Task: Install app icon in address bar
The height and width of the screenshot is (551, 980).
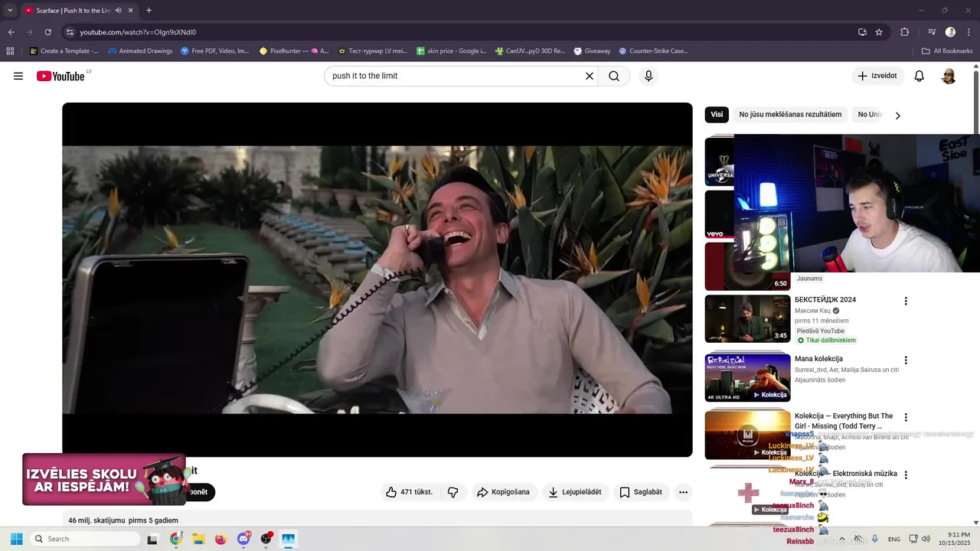Action: (x=862, y=32)
